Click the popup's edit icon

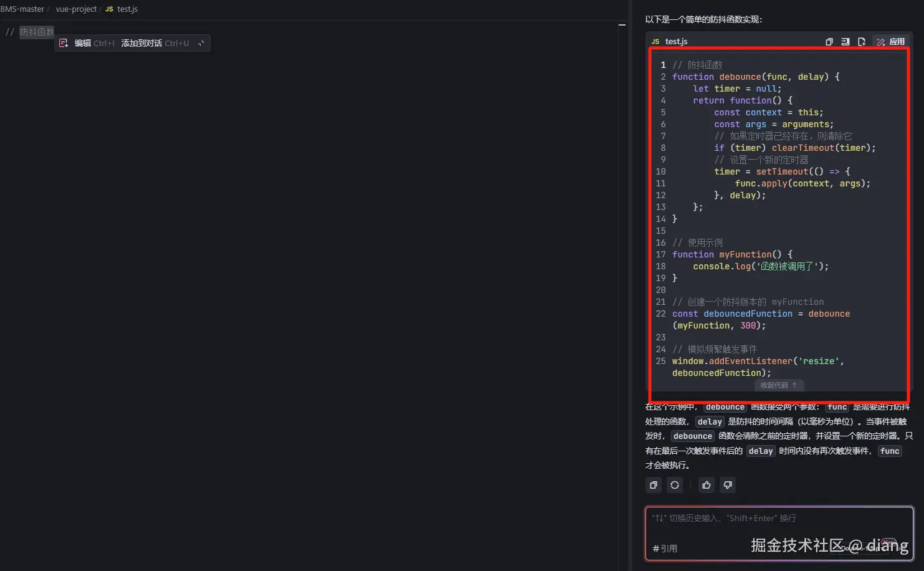64,43
